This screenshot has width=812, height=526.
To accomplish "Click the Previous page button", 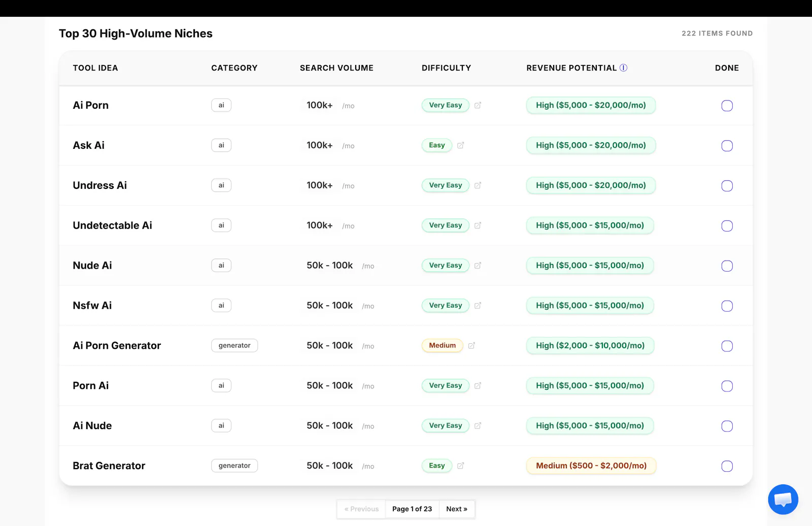I will pyautogui.click(x=361, y=509).
